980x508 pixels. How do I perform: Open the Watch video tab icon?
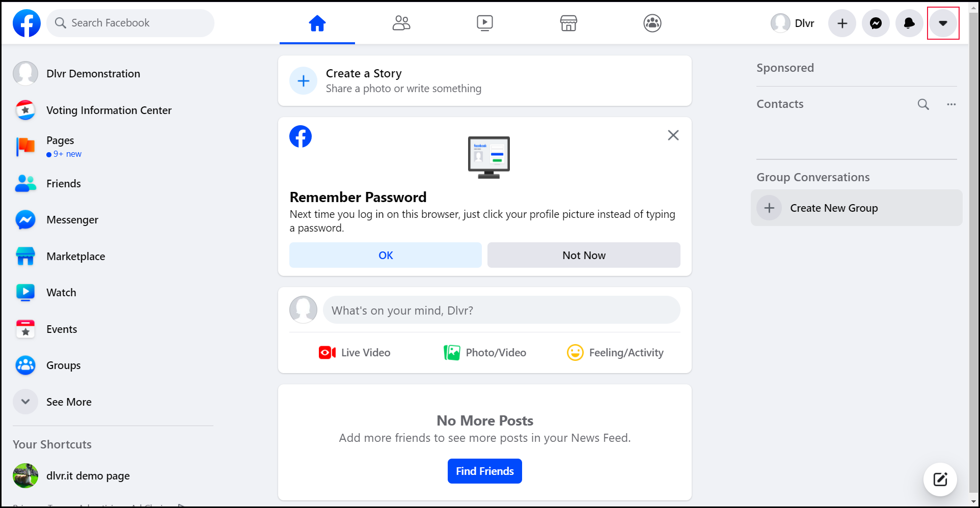pos(485,23)
